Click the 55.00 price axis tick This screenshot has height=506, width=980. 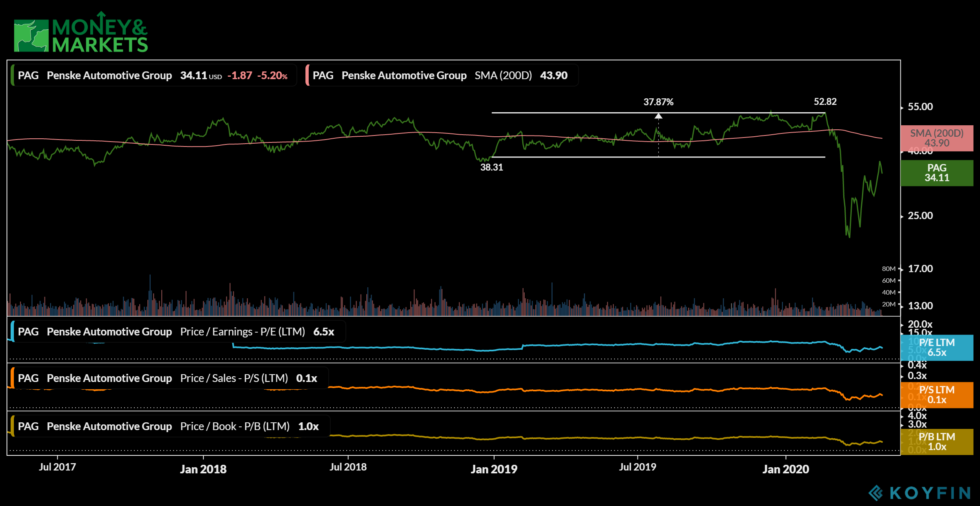pyautogui.click(x=920, y=107)
